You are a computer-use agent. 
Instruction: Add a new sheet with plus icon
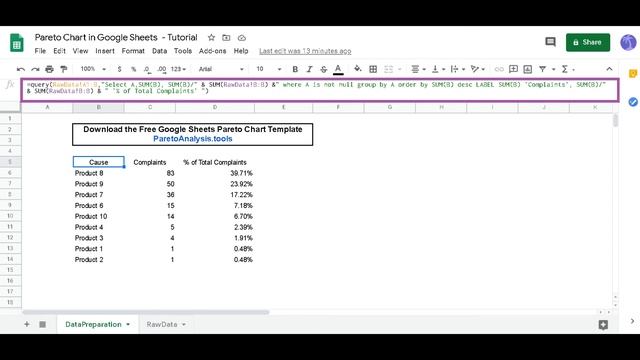coord(27,324)
